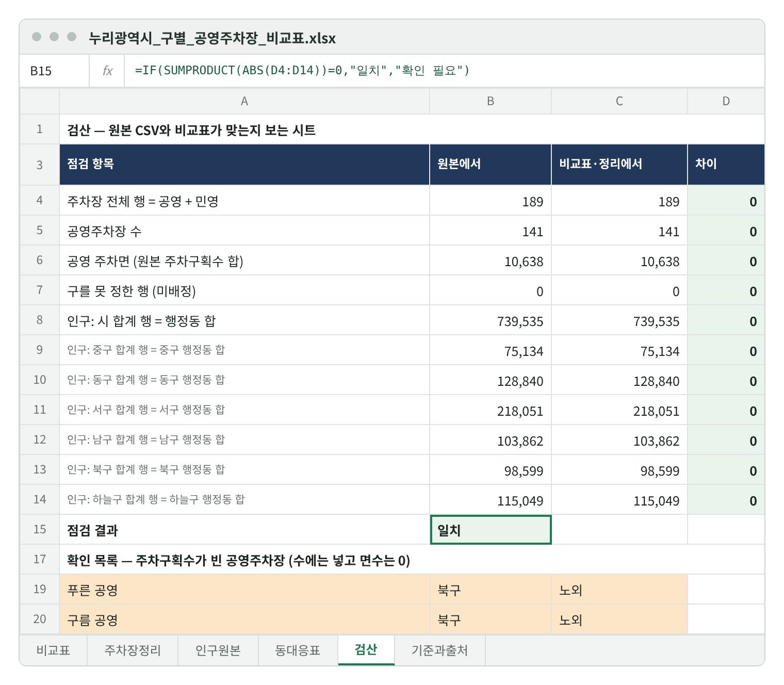Click the 일치 result cell

(491, 530)
